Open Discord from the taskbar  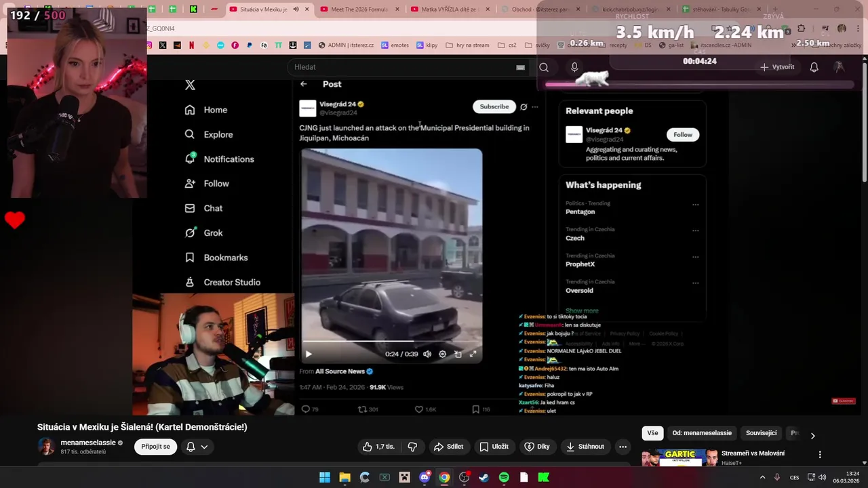(x=425, y=477)
